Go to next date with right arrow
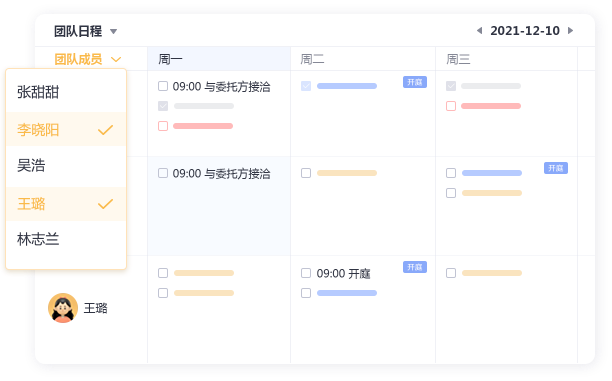Image resolution: width=612 pixels, height=381 pixels. tap(570, 30)
